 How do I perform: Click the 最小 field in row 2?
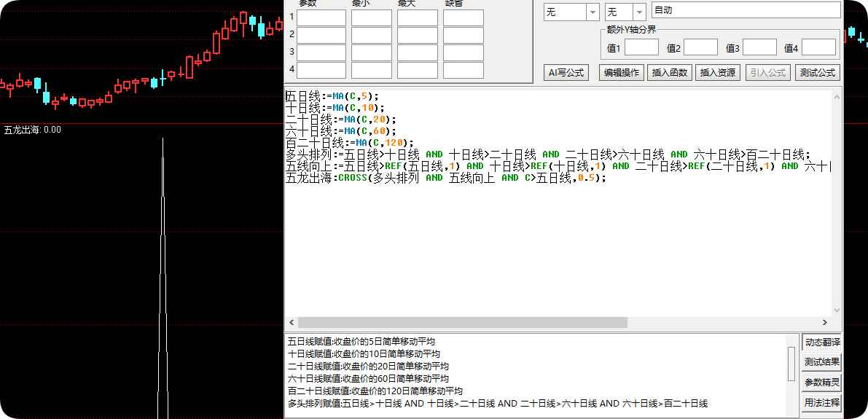[372, 36]
